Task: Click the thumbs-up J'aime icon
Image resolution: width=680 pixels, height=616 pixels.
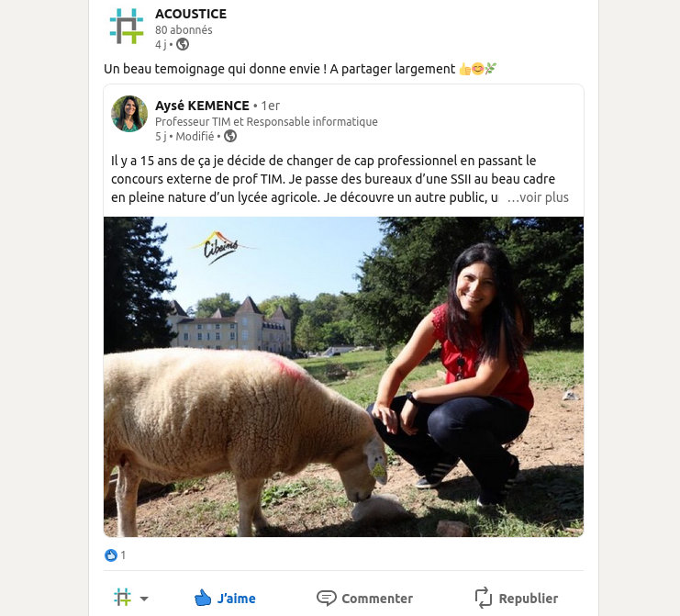Action: pos(203,599)
